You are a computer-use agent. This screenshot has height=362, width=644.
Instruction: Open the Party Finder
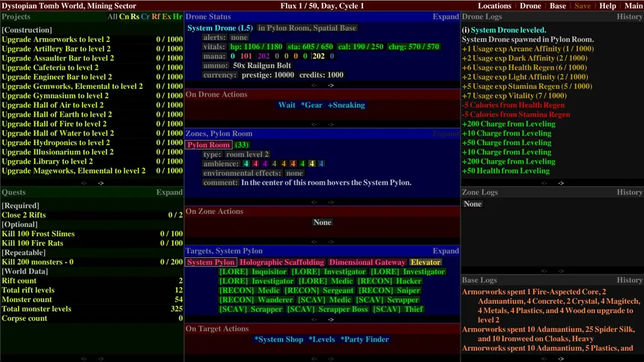coord(364,340)
